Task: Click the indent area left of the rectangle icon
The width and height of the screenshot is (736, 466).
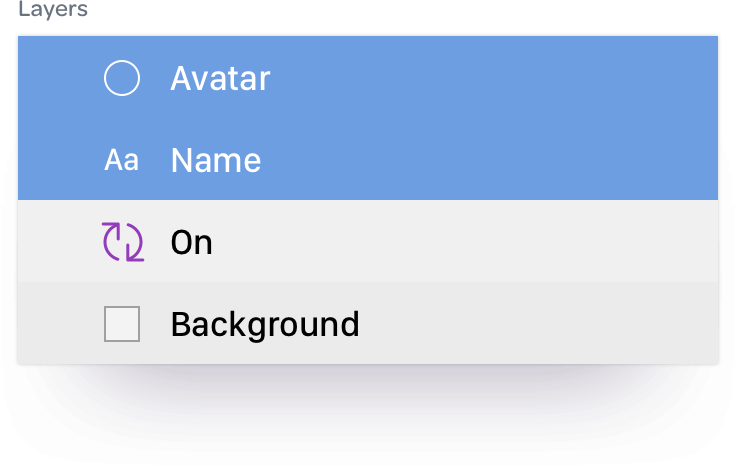Action: click(60, 324)
